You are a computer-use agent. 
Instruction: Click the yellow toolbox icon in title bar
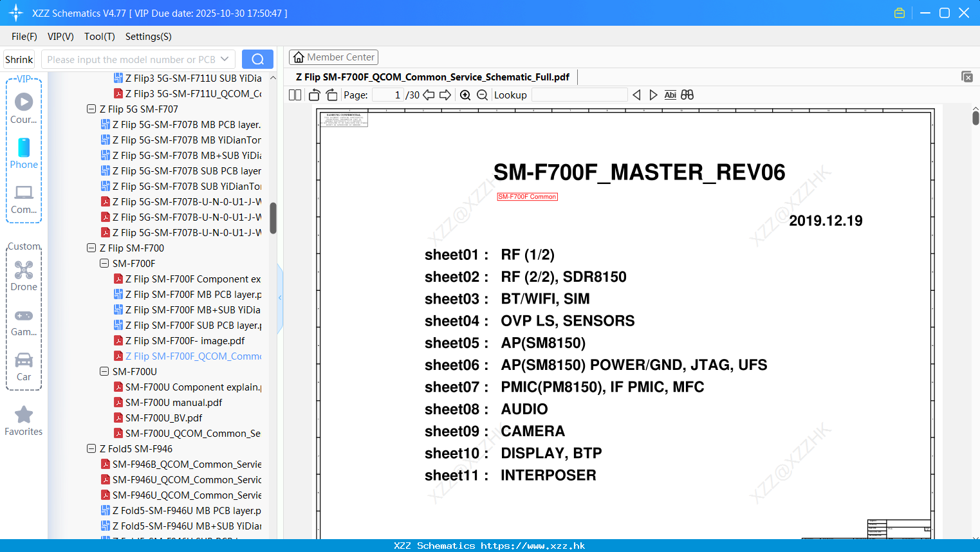[x=900, y=13]
